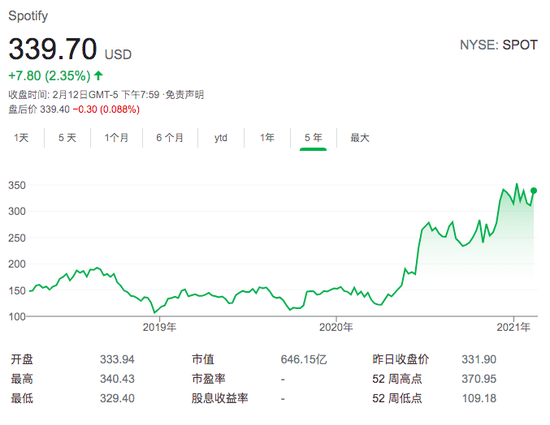The width and height of the screenshot is (550, 425).
Task: Switch chart to 1个月 range
Action: [116, 138]
